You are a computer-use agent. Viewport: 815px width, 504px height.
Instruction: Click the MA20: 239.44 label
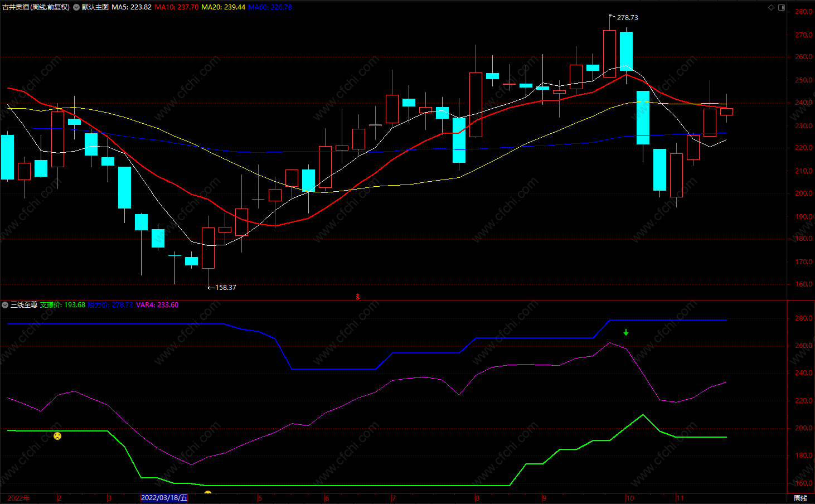pyautogui.click(x=223, y=7)
